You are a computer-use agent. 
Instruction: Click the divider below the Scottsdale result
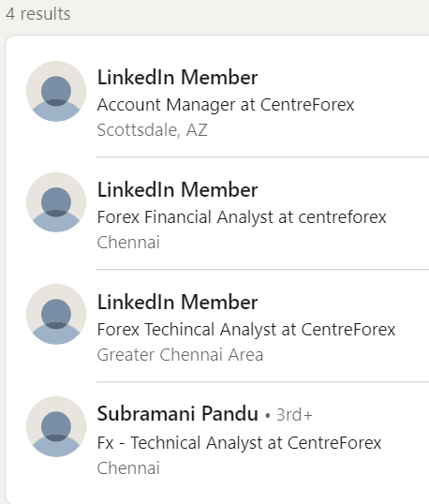click(x=262, y=157)
